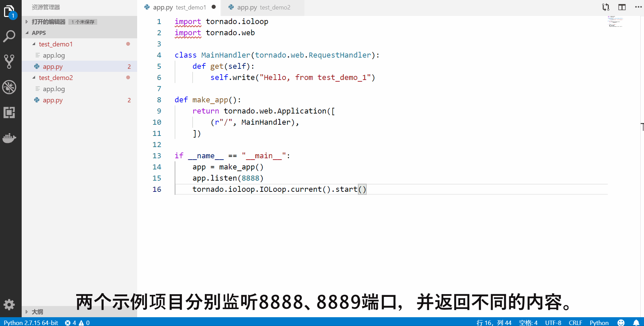
Task: Click the MainHandler class name on line 4
Action: point(226,55)
